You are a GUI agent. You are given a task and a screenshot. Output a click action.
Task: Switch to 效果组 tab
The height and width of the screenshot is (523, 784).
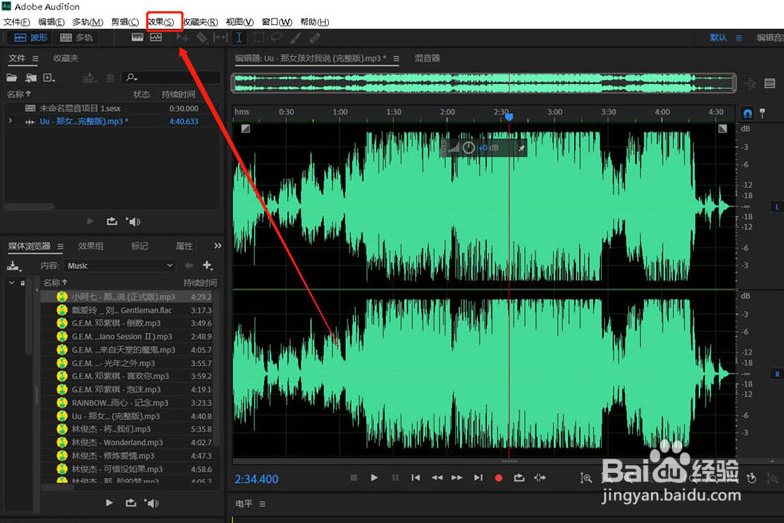click(90, 246)
